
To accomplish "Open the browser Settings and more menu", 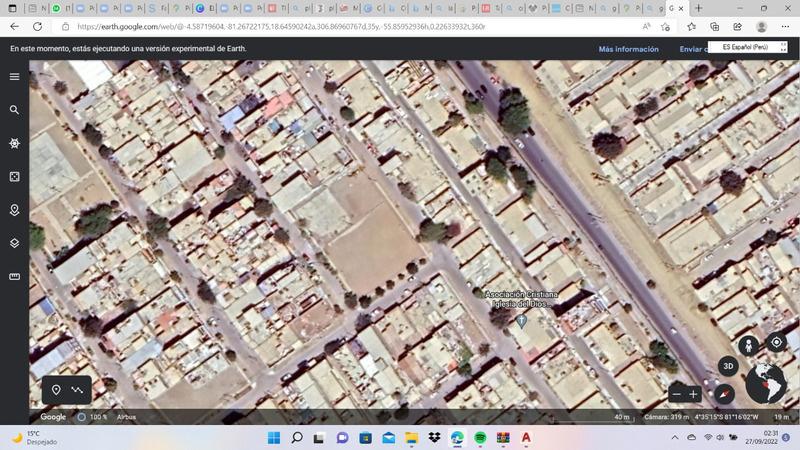I will pyautogui.click(x=785, y=27).
